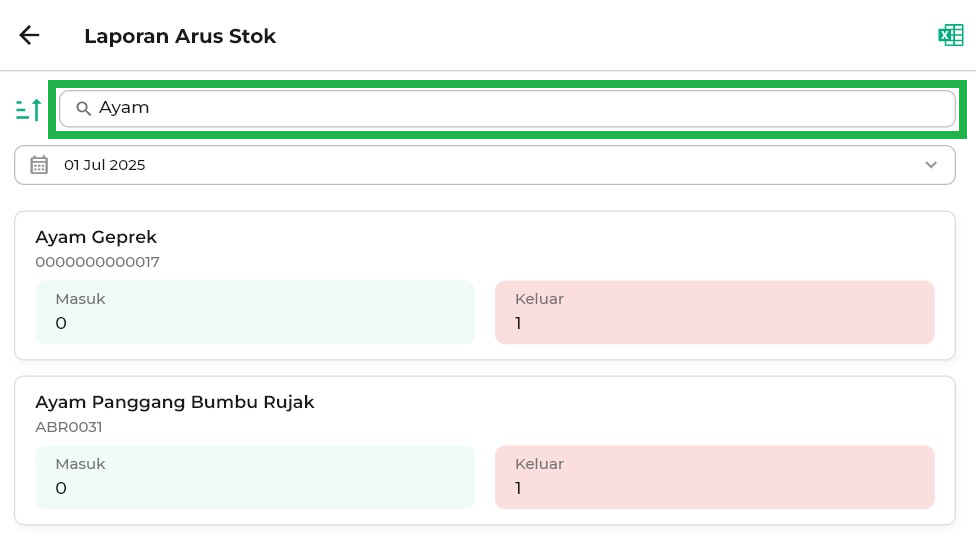Open the Ayam Geprek stock item
The image size is (976, 537).
(x=96, y=237)
